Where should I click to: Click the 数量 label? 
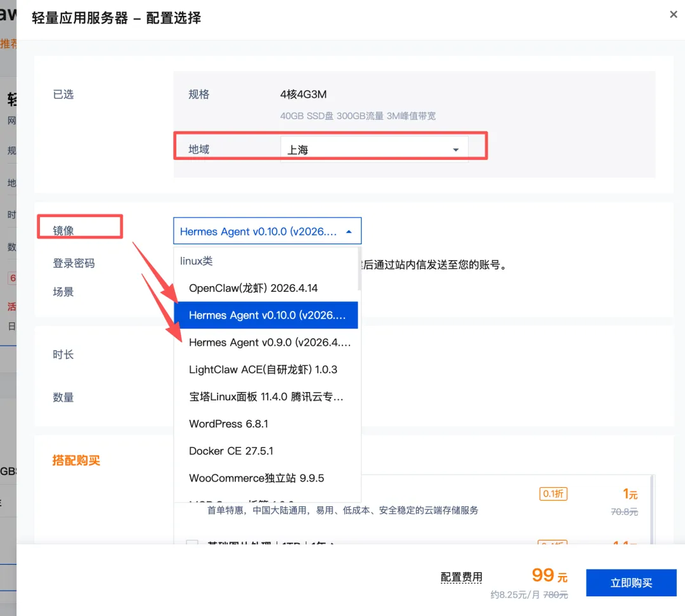pos(63,397)
